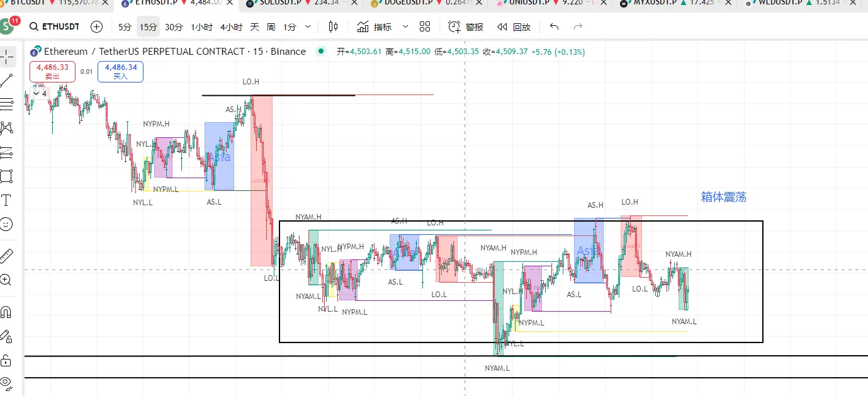
Task: Select the XABCD pattern tool
Action: [7, 128]
